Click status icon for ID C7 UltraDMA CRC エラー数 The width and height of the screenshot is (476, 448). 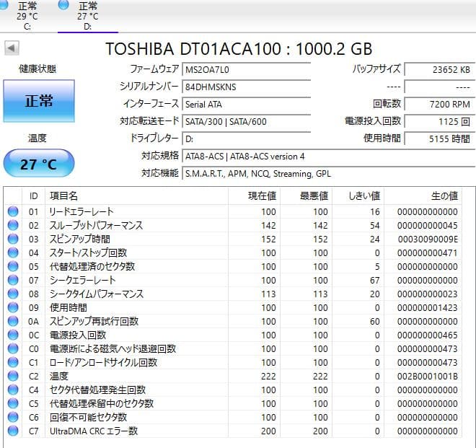pos(13,431)
